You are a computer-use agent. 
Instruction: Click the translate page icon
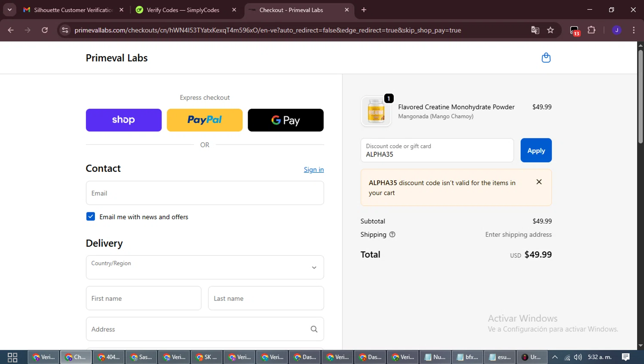coord(535,30)
